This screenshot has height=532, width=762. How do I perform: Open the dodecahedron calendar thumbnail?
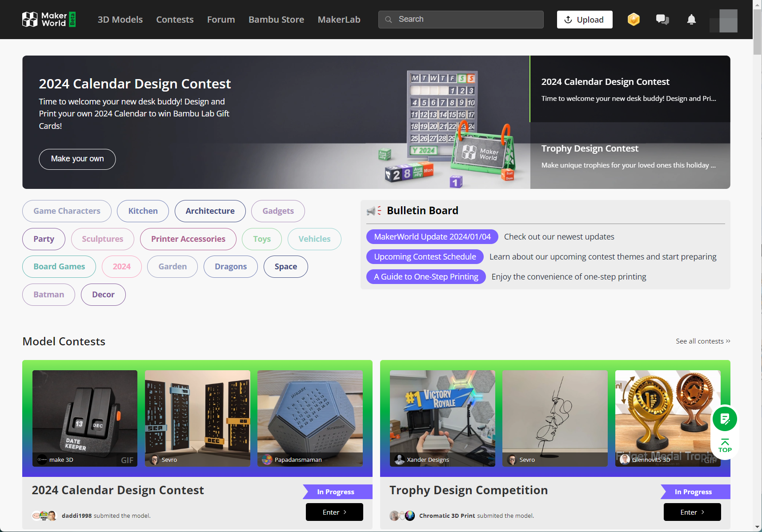pos(310,418)
